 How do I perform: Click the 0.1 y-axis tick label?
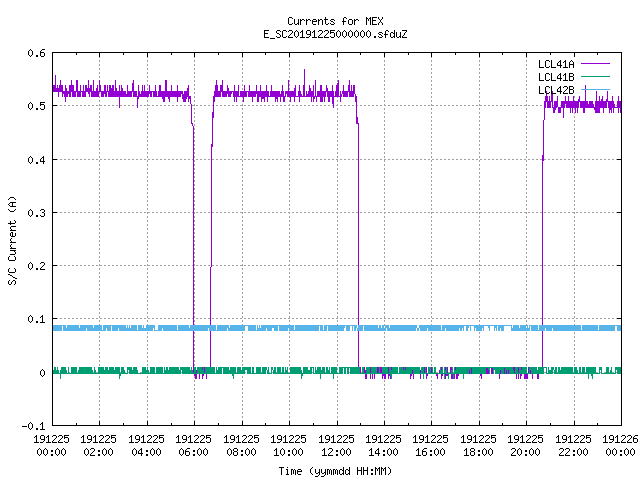36,319
